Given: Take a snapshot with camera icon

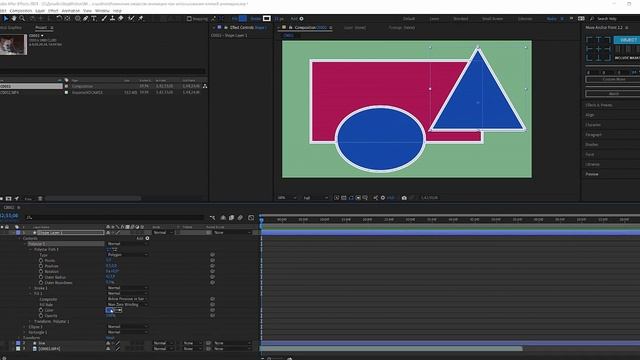Looking at the screenshot, I should (404, 198).
